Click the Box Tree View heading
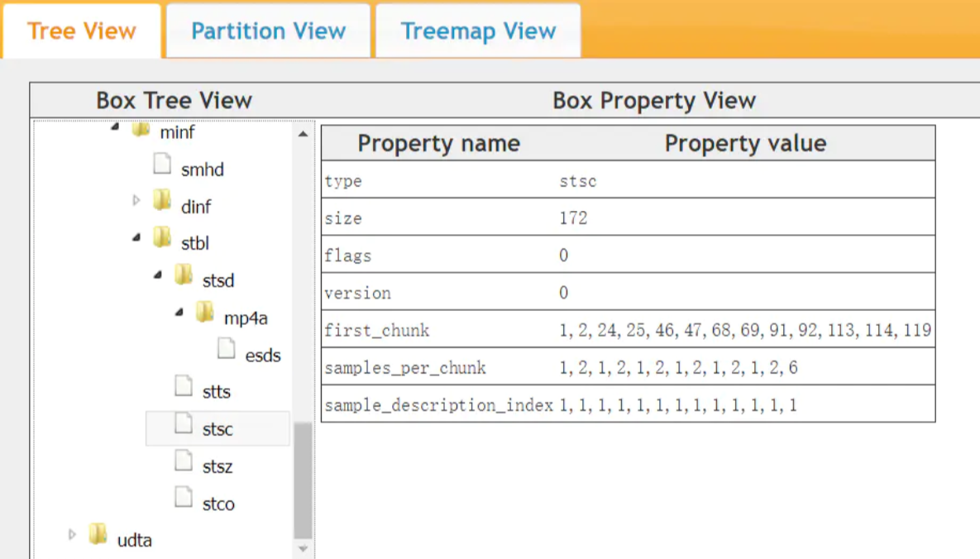Viewport: 980px width, 559px height. click(x=174, y=101)
